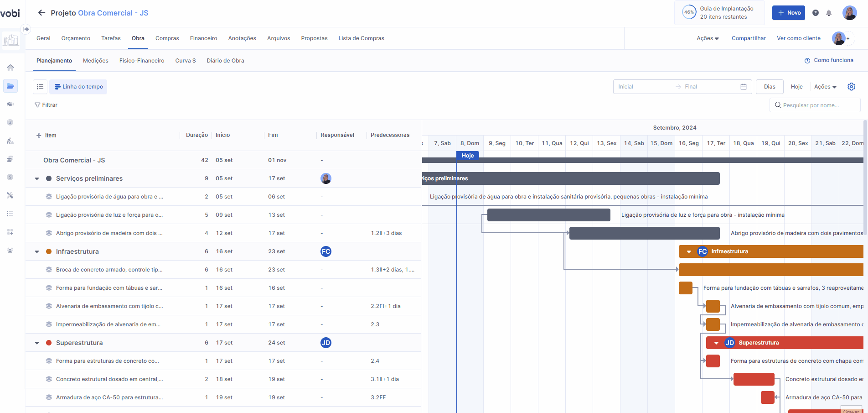Expand the sidebar with arrow toggle

[26, 29]
